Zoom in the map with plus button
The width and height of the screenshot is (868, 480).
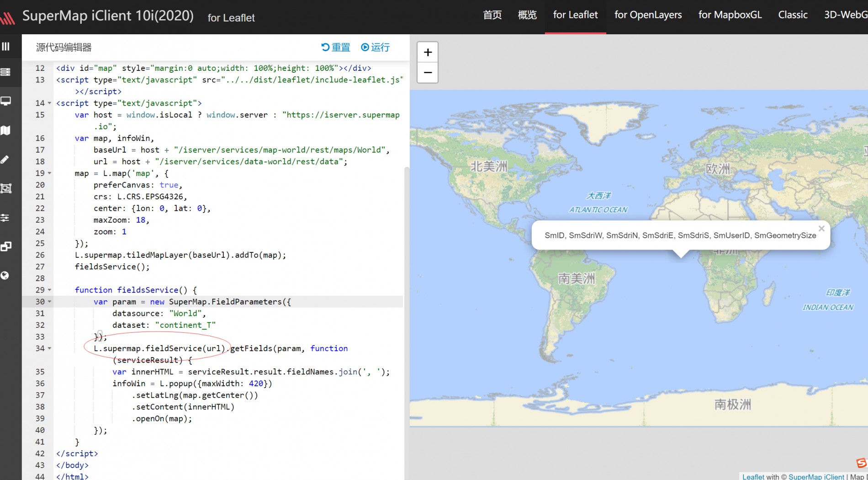(x=428, y=52)
